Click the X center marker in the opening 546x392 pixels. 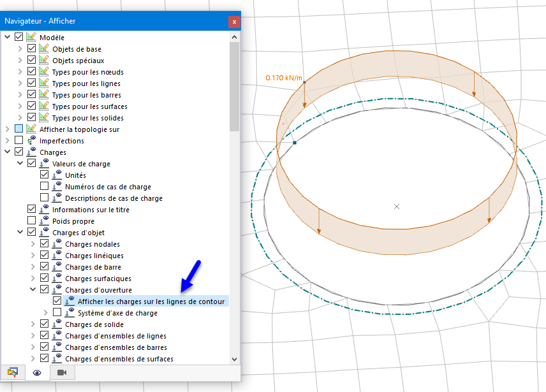pyautogui.click(x=397, y=207)
